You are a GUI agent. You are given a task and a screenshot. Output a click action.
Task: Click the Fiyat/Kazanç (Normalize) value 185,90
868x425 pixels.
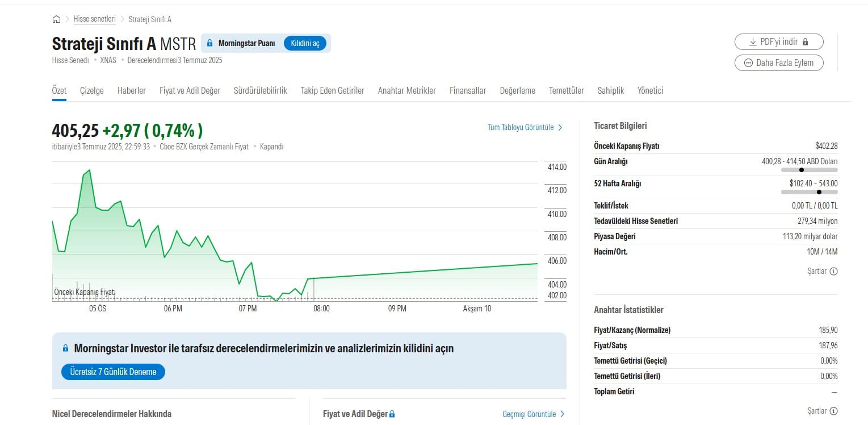828,330
